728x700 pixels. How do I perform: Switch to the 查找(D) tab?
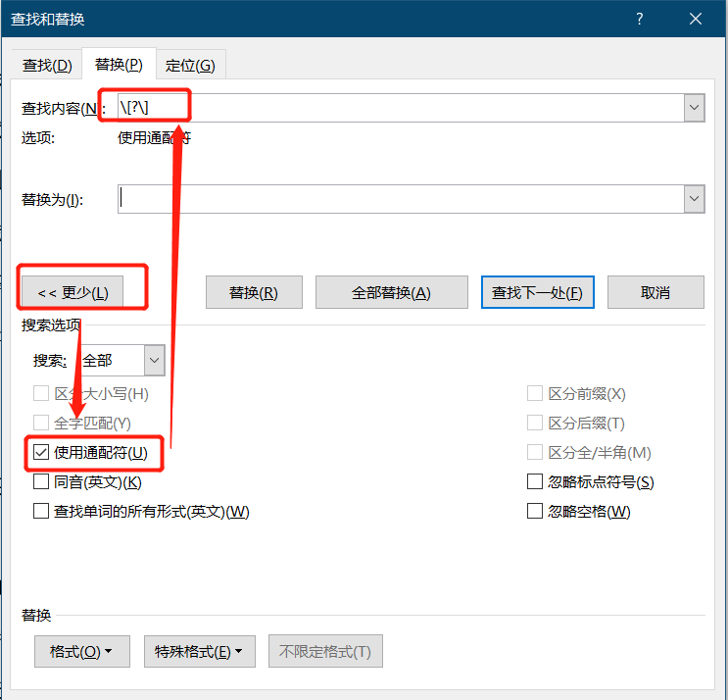47,66
